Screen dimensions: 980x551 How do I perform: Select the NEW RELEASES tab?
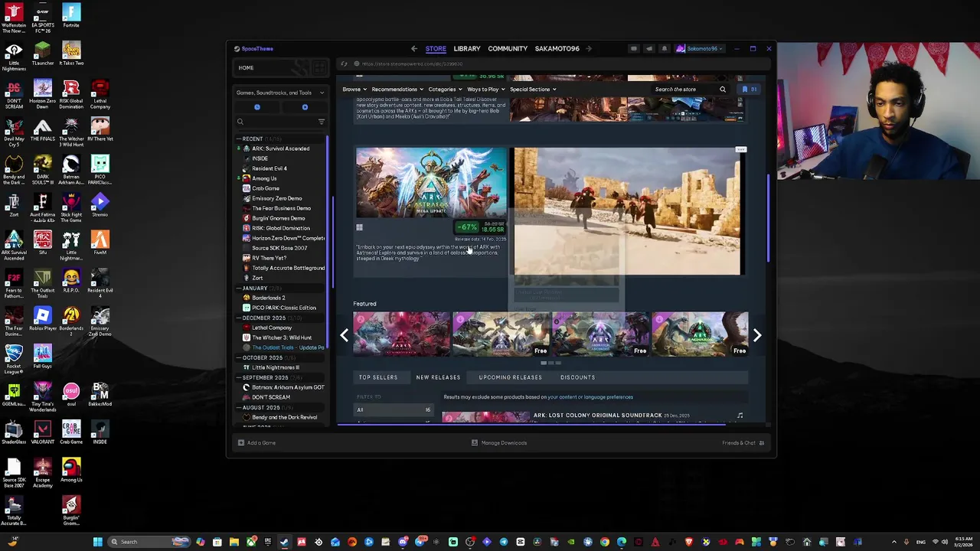[438, 377]
